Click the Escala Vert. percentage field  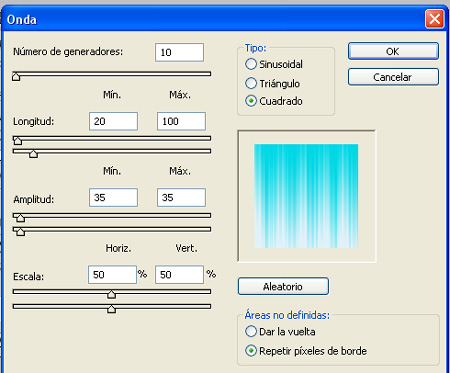[179, 275]
